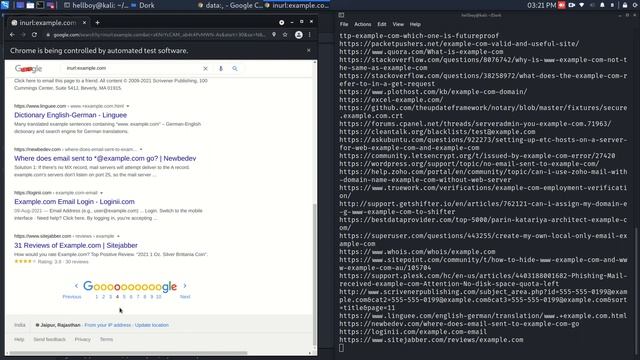Screen dimensions: 640x360
Task: Submit search using magnifier icon
Action: click(x=235, y=69)
